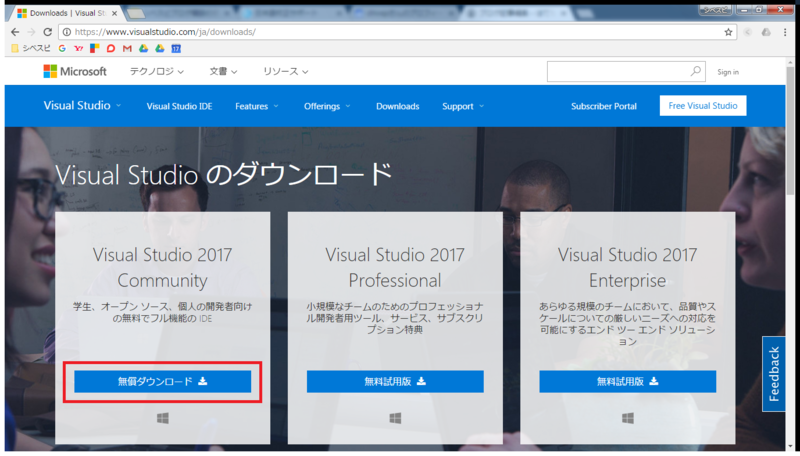Open the calendar 17 bookmark icon
The image size is (800, 456).
176,48
